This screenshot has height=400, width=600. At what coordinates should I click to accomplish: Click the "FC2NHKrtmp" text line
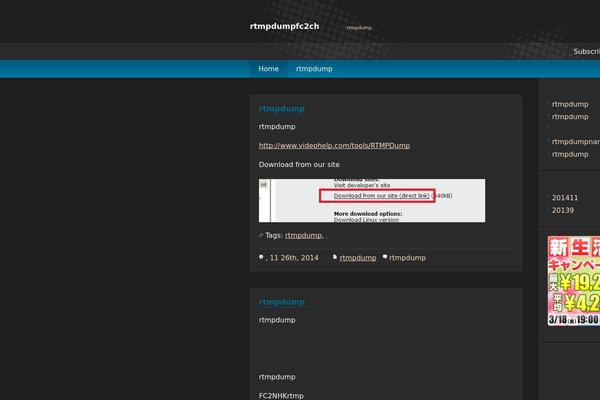pos(281,396)
